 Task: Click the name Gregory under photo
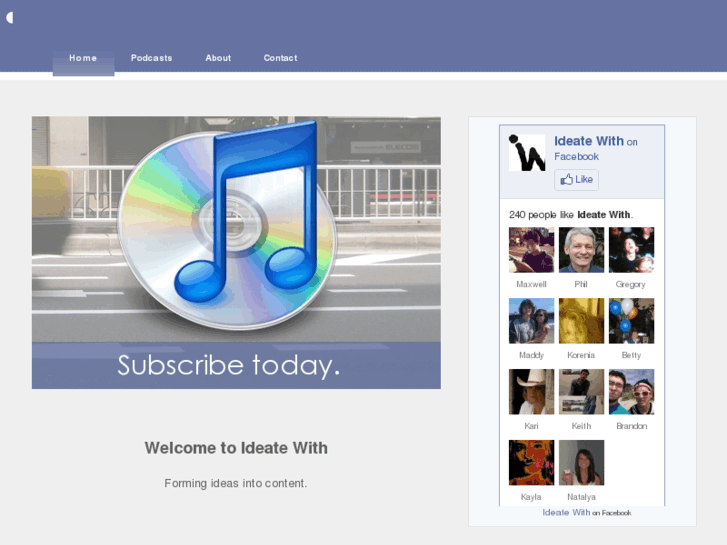coord(631,285)
